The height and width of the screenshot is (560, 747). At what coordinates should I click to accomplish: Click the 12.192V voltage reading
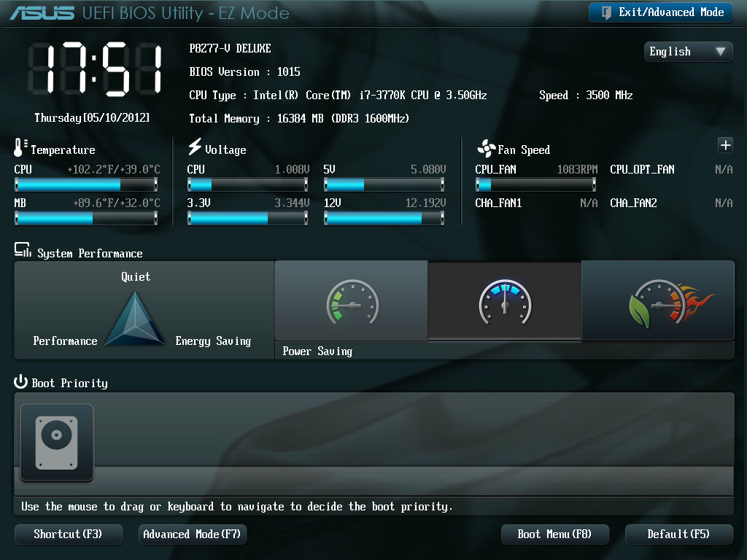[426, 203]
